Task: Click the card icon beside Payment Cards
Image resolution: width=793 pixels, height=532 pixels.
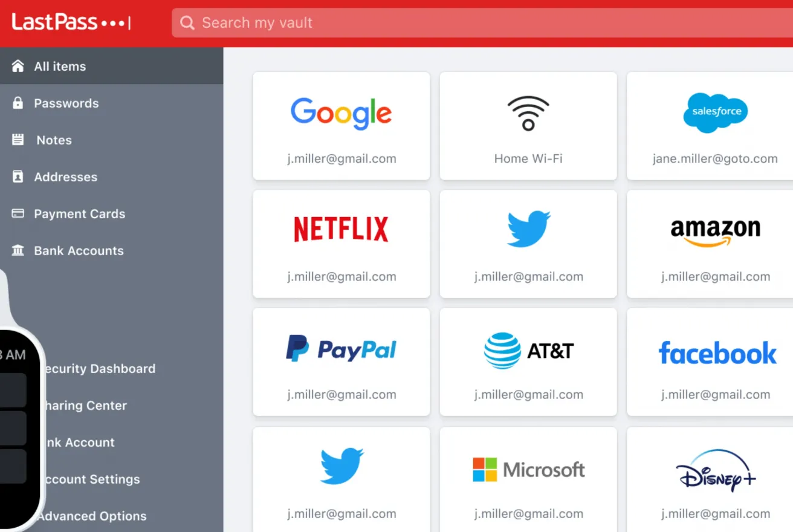Action: coord(18,213)
